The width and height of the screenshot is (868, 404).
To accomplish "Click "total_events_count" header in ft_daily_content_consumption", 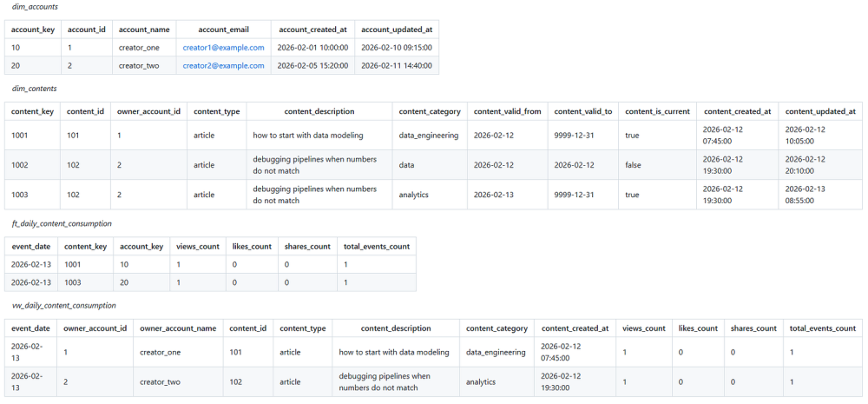I will pos(377,246).
